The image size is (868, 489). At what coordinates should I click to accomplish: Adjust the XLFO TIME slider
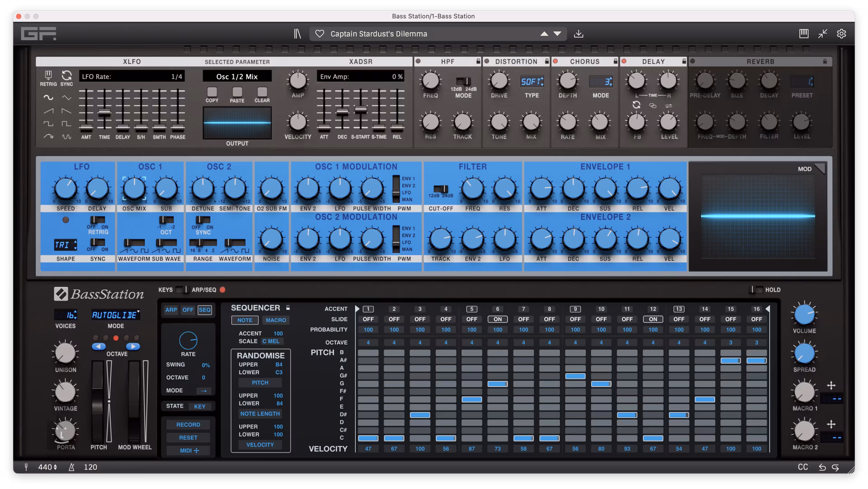point(104,113)
